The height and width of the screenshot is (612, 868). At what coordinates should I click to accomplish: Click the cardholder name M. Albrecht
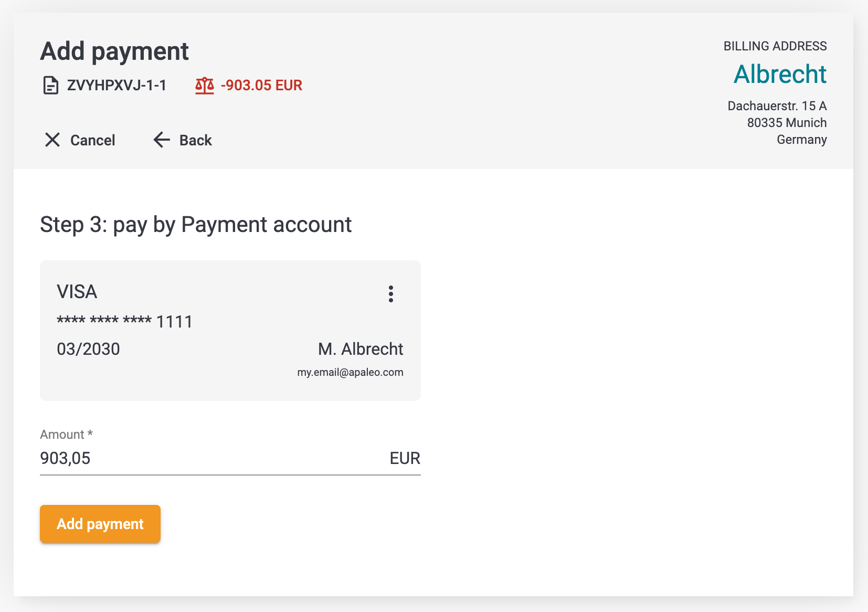click(x=361, y=349)
